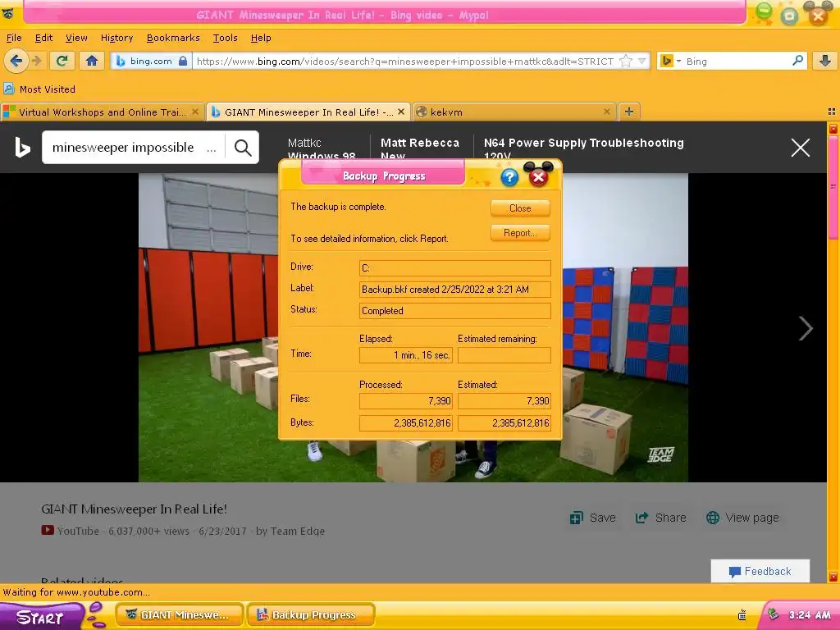Click the Status field showing Completed
The image size is (840, 630).
coord(454,311)
